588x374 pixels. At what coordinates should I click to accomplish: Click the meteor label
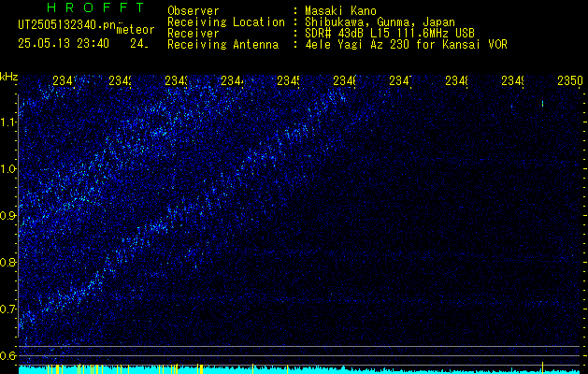[136, 30]
